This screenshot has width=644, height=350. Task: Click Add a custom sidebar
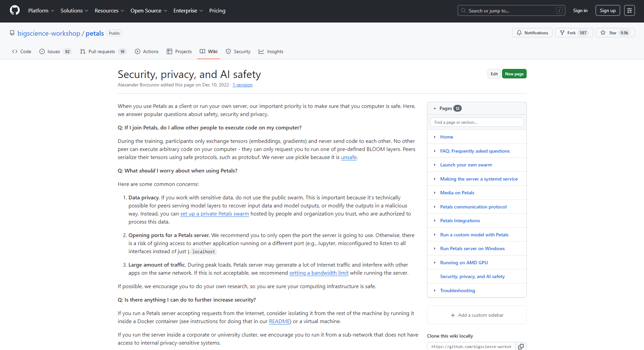477,315
